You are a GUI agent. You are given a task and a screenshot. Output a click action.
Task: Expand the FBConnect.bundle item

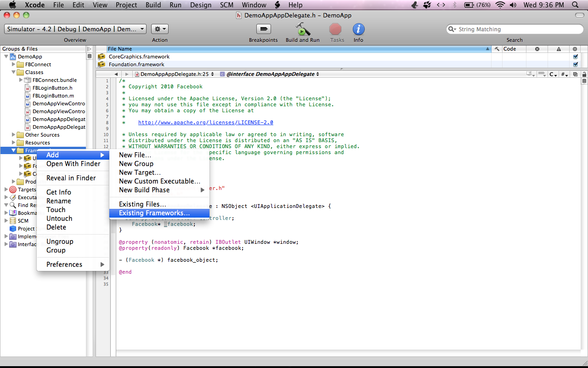21,80
